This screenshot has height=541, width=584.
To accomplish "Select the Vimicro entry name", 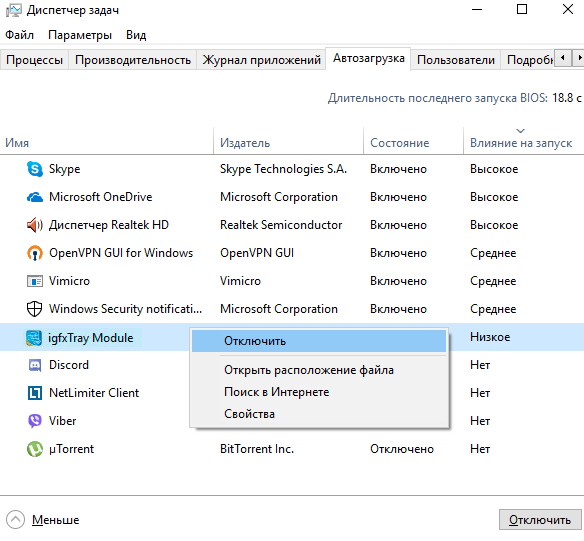I will click(x=69, y=281).
